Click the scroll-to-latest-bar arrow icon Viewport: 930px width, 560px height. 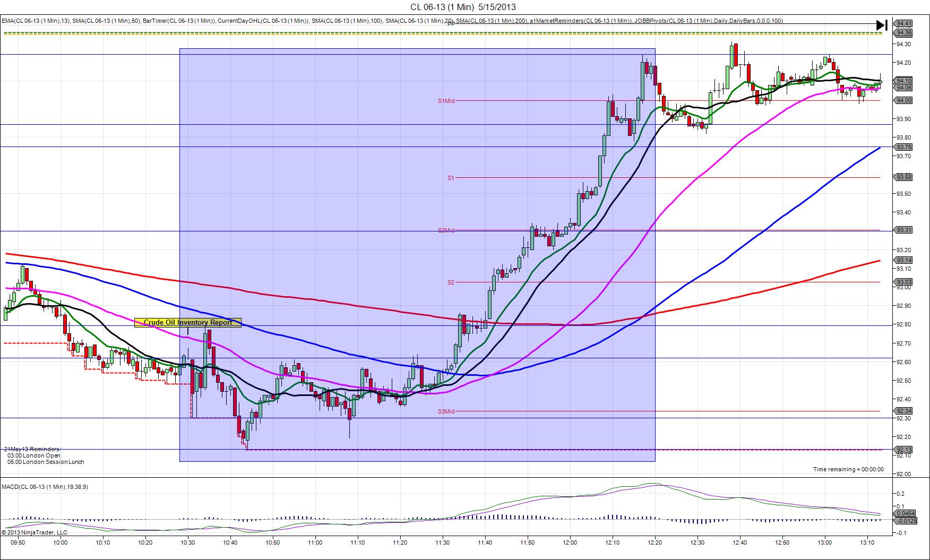coord(881,24)
